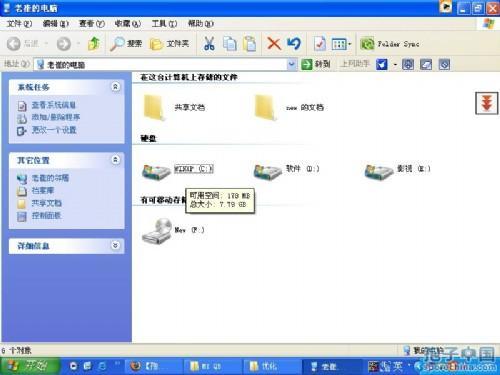Open the Tools (工具) menu

(164, 24)
